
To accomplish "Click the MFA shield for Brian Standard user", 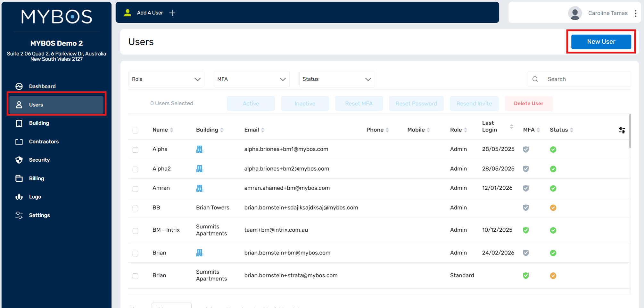I will click(x=526, y=276).
